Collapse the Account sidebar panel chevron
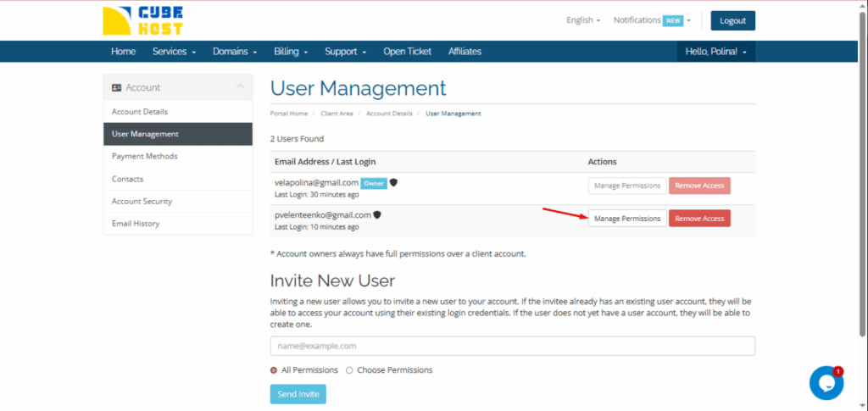Screen dimensions: 868x411 (240, 87)
